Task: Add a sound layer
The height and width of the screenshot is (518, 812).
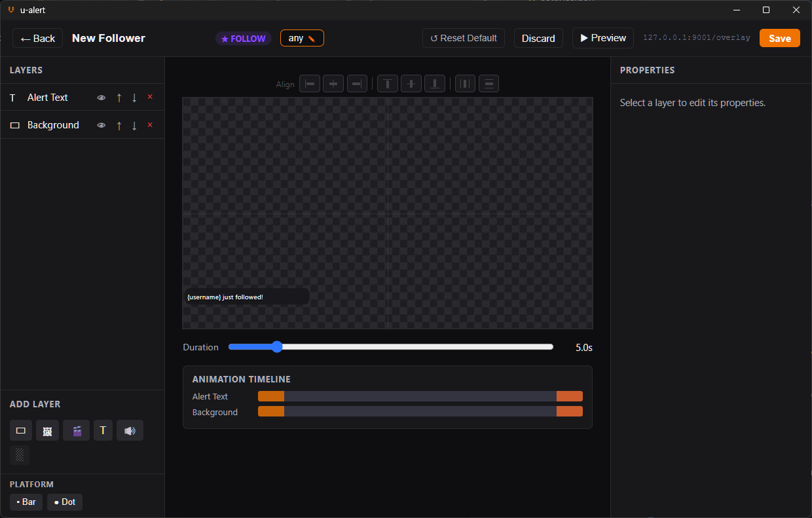Action: 130,430
